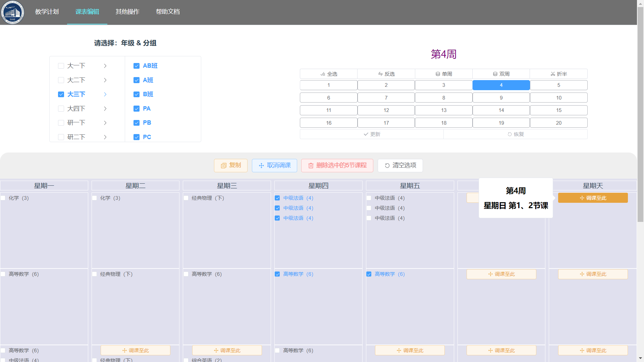This screenshot has height=362, width=644.
Task: Click the 折半 button
Action: point(559,74)
